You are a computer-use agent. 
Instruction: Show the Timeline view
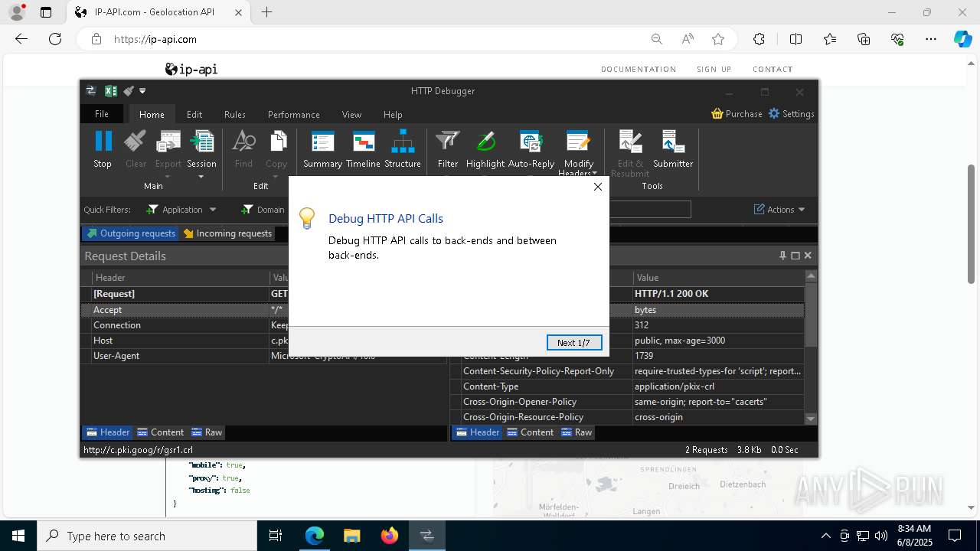tap(363, 149)
